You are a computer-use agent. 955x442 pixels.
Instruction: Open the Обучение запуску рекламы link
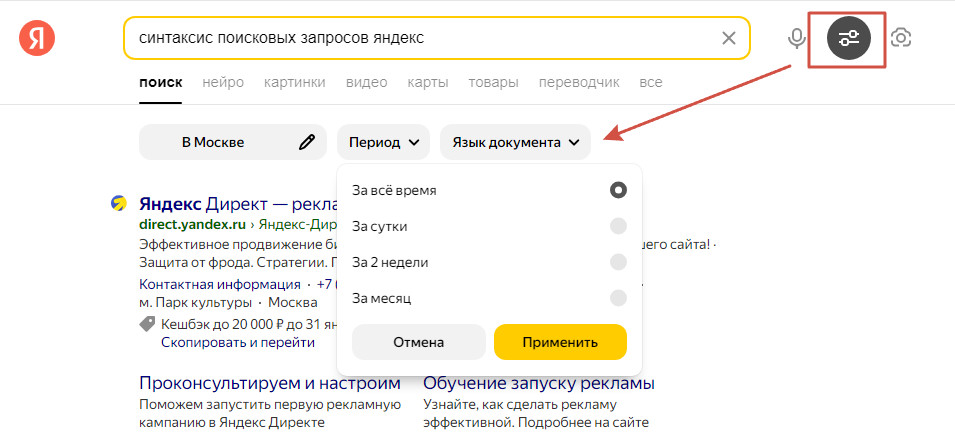click(538, 384)
